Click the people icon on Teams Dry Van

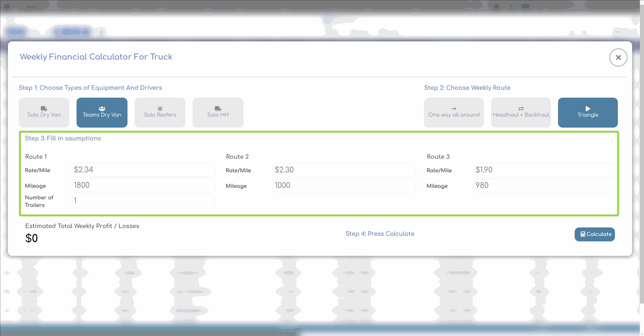pos(102,109)
